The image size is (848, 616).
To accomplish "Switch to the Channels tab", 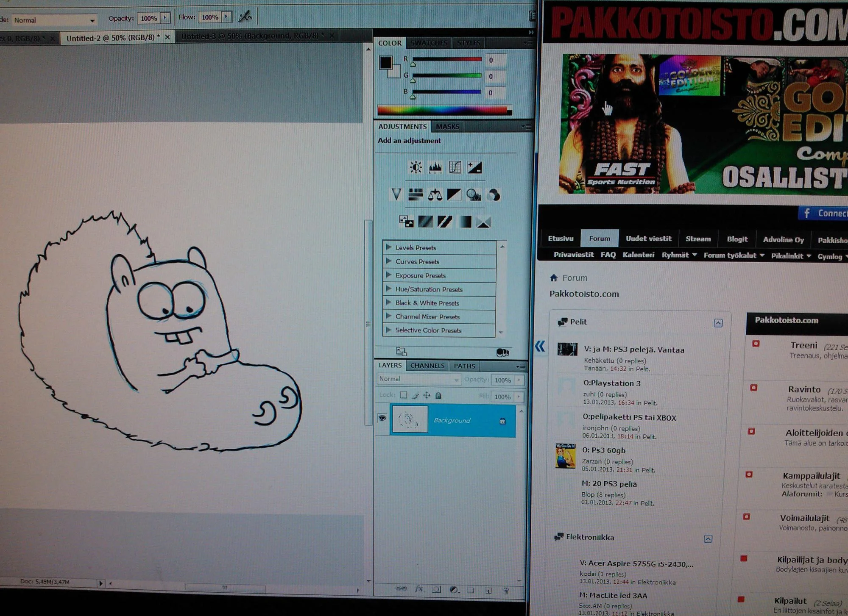I will point(427,366).
